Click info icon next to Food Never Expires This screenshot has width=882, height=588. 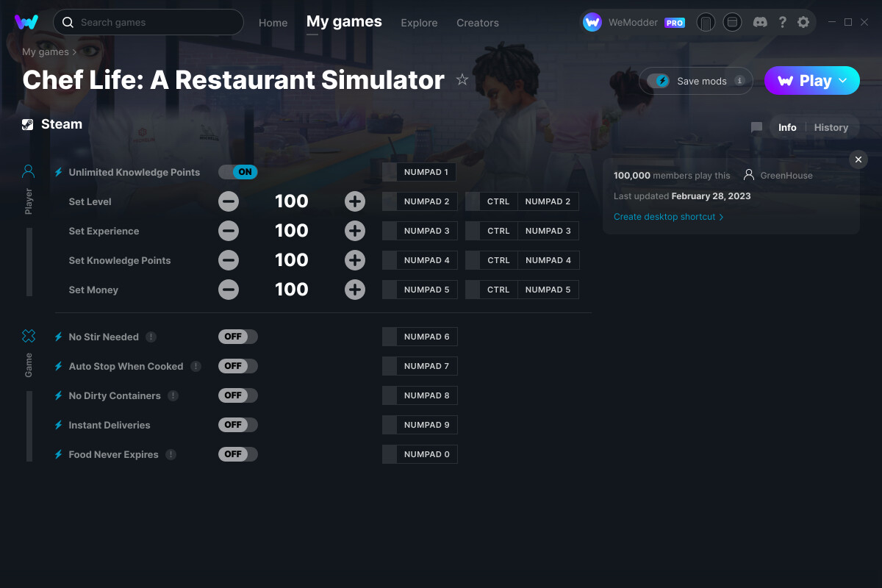pyautogui.click(x=171, y=454)
